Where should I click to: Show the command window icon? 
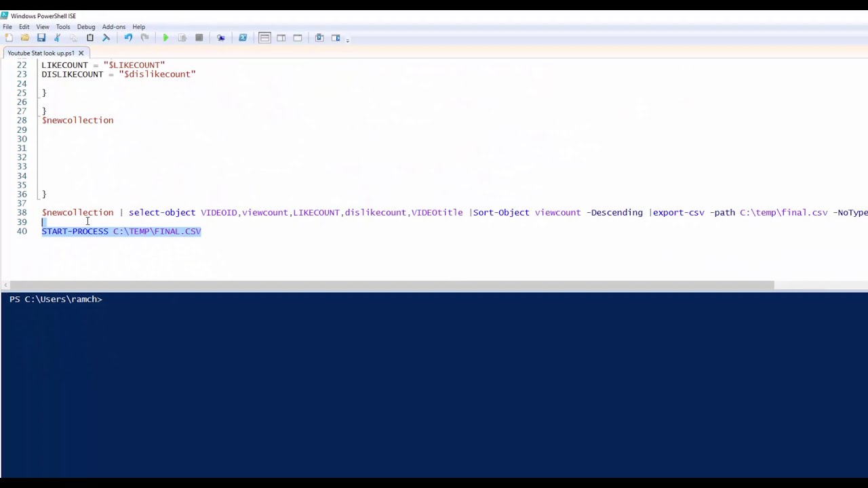pyautogui.click(x=319, y=38)
